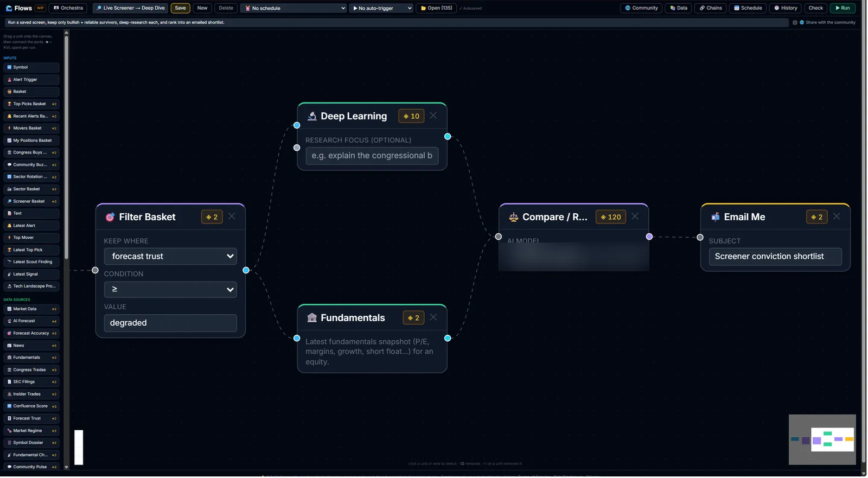868x478 pixels.
Task: Go to the Chains section
Action: pos(711,8)
